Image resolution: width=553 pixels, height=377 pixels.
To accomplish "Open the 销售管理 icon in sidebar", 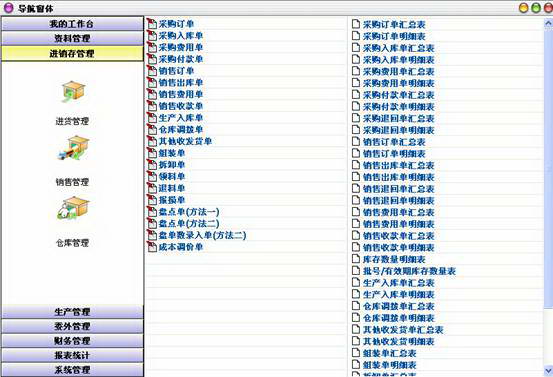I will [74, 149].
